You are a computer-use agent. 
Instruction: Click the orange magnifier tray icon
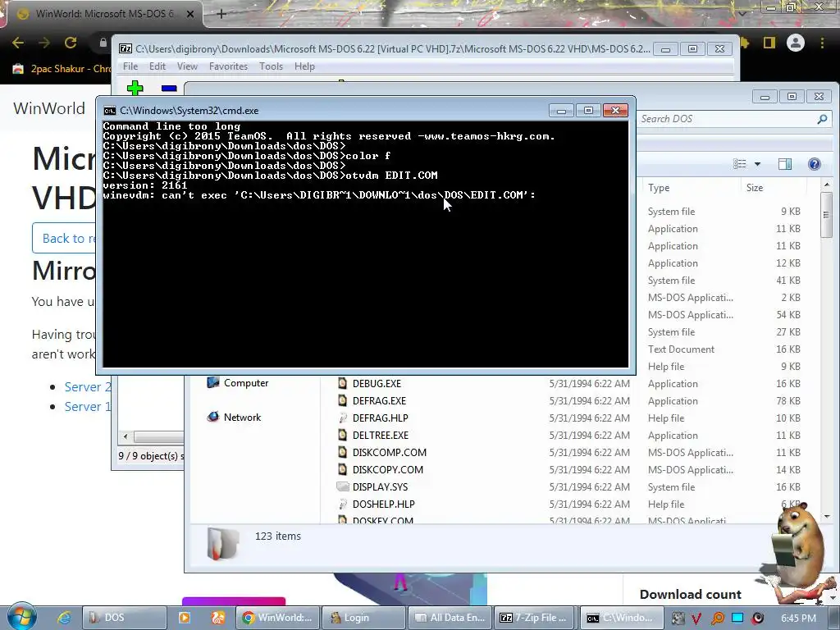[717, 619]
